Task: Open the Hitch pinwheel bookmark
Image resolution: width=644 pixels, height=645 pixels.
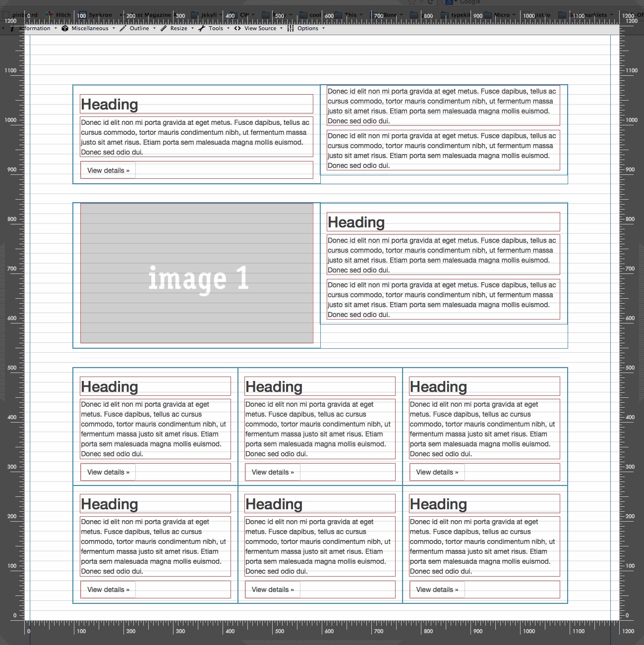Action: (x=50, y=15)
